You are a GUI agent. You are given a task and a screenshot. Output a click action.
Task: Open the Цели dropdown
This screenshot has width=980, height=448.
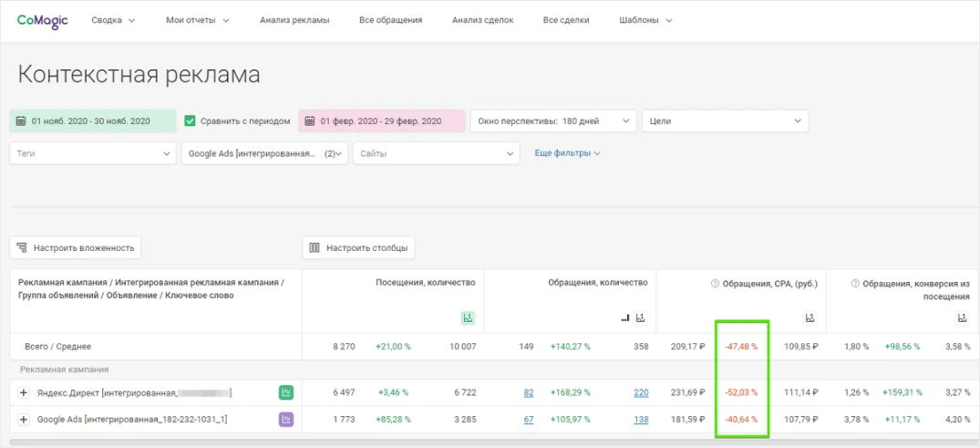(x=725, y=120)
